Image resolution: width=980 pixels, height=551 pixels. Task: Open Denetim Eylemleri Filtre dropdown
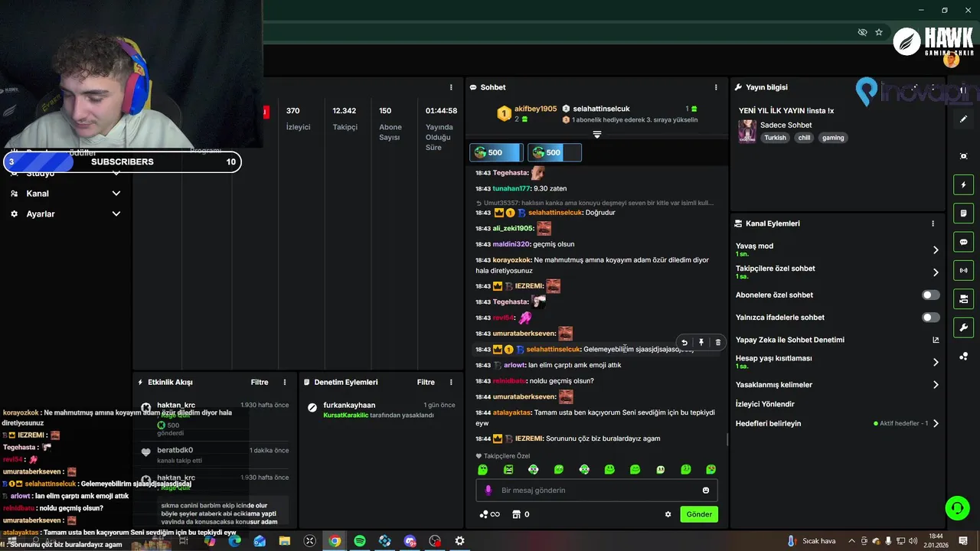tap(426, 382)
